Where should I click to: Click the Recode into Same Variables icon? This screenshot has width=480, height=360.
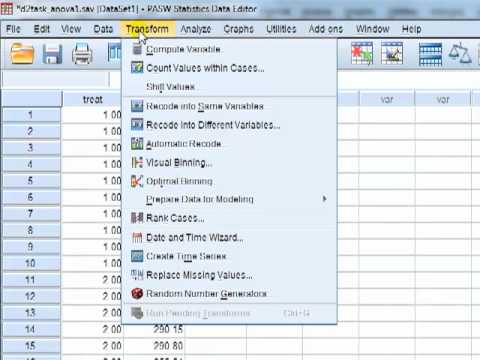click(137, 106)
